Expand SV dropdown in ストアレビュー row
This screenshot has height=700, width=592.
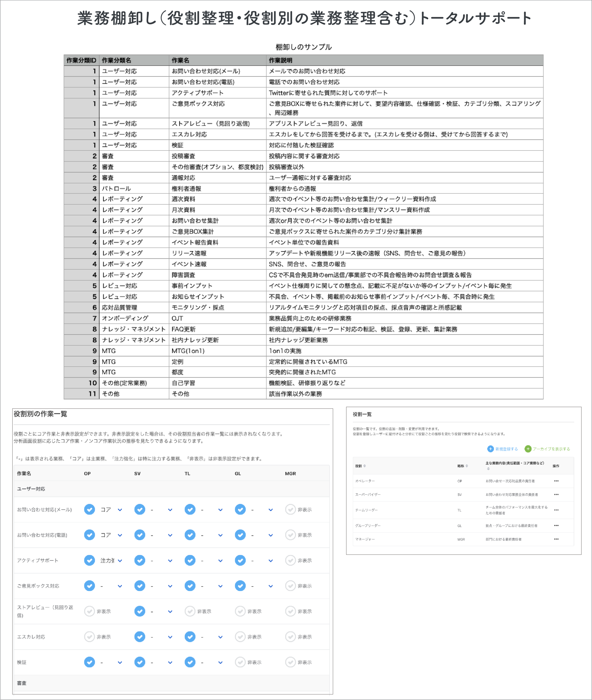click(170, 612)
